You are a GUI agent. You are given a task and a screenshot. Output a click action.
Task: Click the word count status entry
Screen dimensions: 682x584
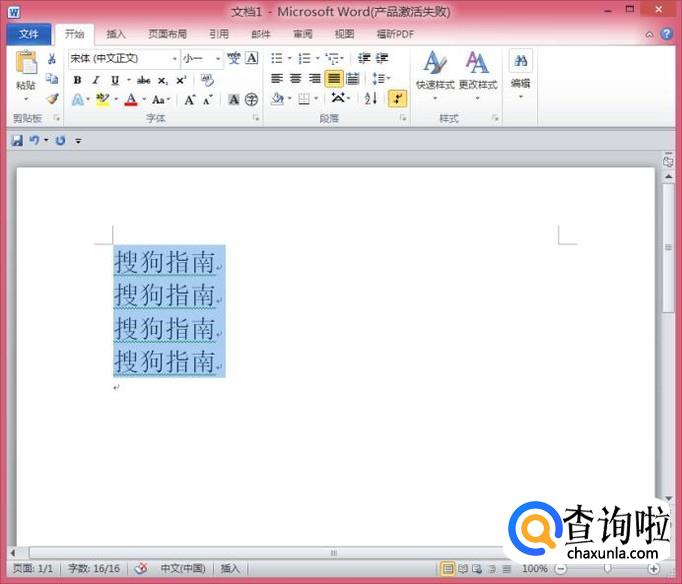pos(94,568)
